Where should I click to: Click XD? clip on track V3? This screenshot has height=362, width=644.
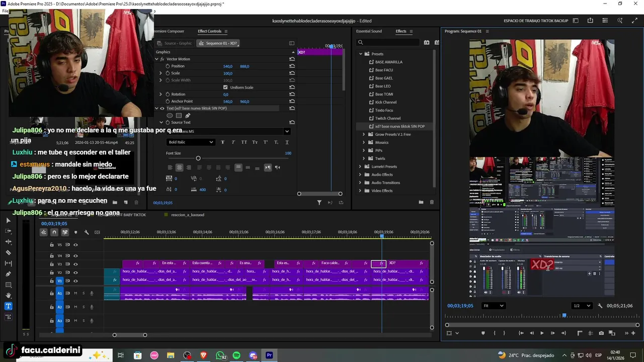click(x=407, y=263)
